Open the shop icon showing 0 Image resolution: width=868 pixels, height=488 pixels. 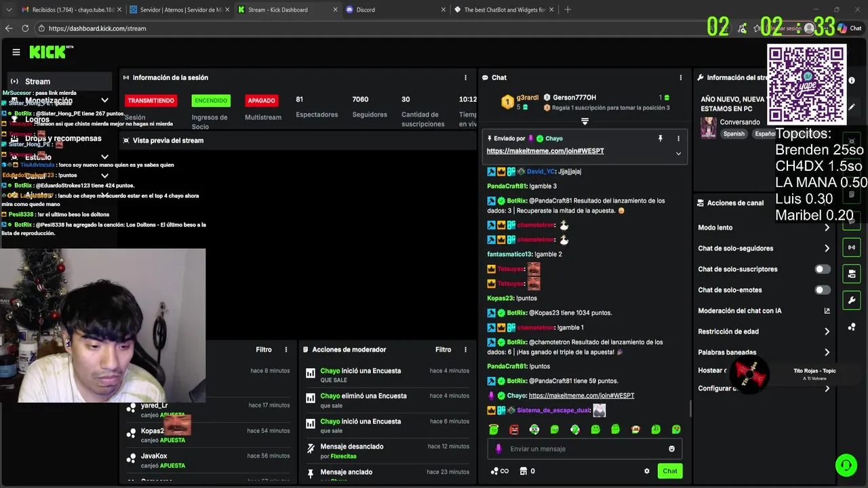[528, 471]
